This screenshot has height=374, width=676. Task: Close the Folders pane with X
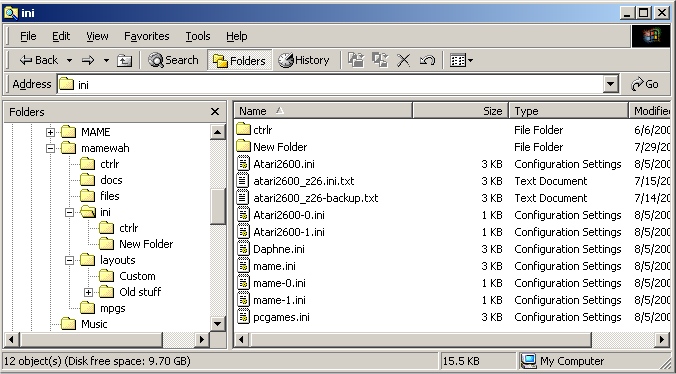tap(215, 112)
